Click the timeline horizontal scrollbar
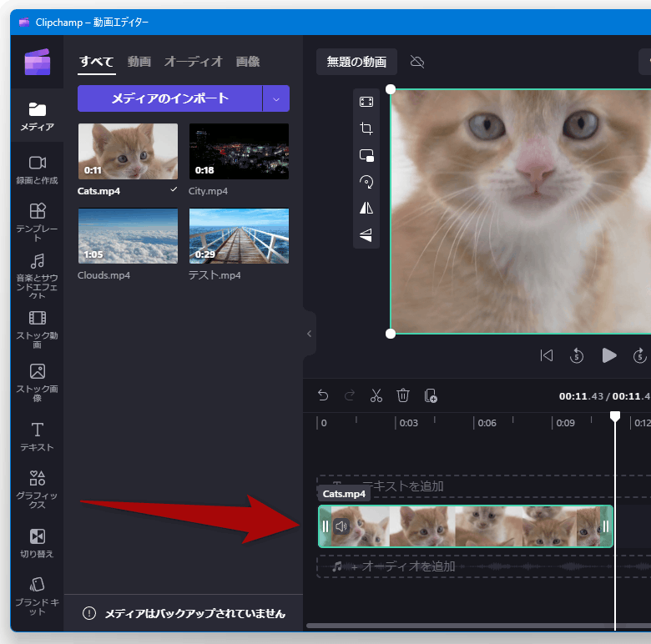The image size is (651, 644). pos(478,626)
